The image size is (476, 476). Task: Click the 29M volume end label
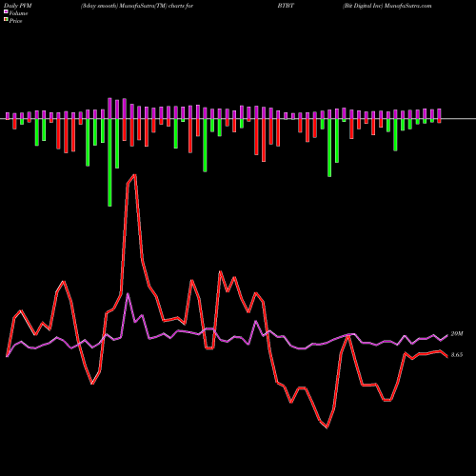(x=457, y=334)
